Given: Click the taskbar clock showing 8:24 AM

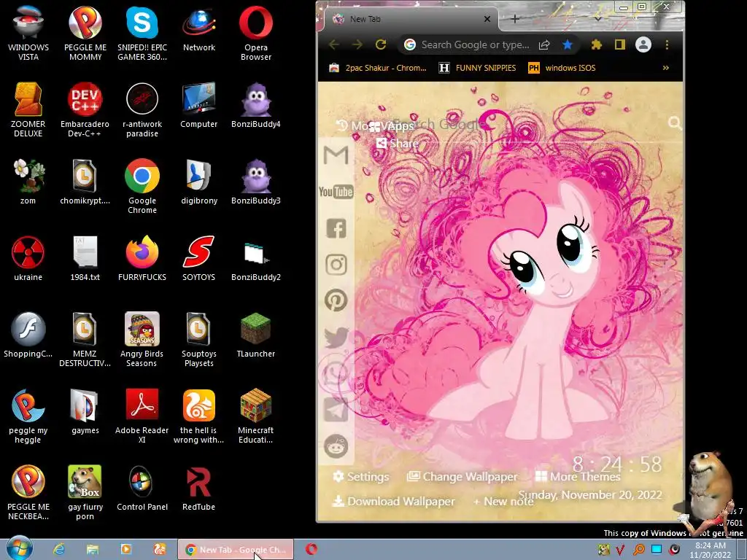Looking at the screenshot, I should coord(710,550).
